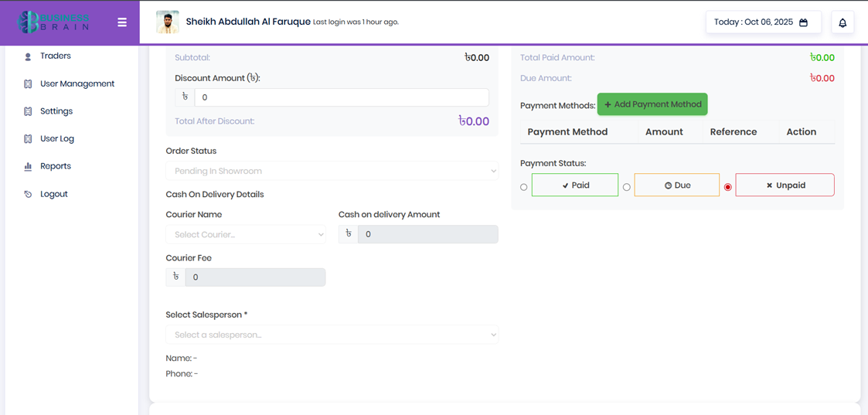Click the Logout icon in sidebar

click(28, 194)
